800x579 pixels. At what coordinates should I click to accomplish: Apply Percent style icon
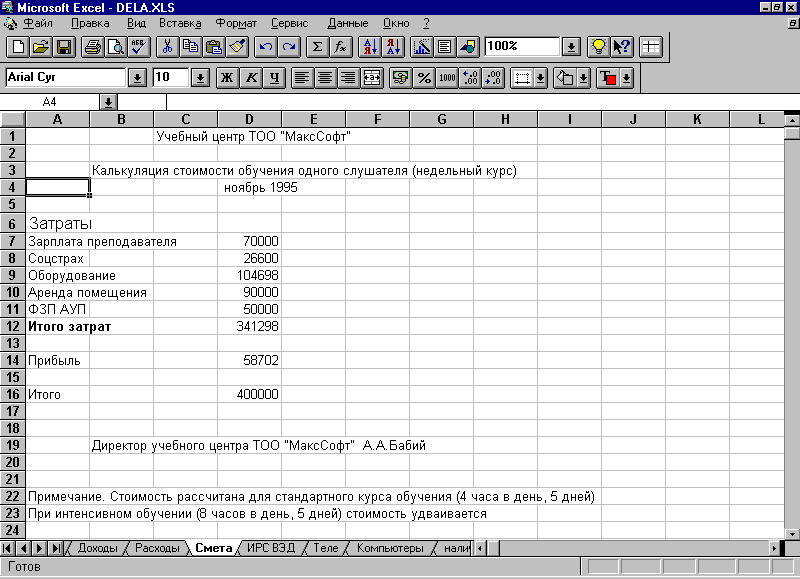pyautogui.click(x=424, y=78)
